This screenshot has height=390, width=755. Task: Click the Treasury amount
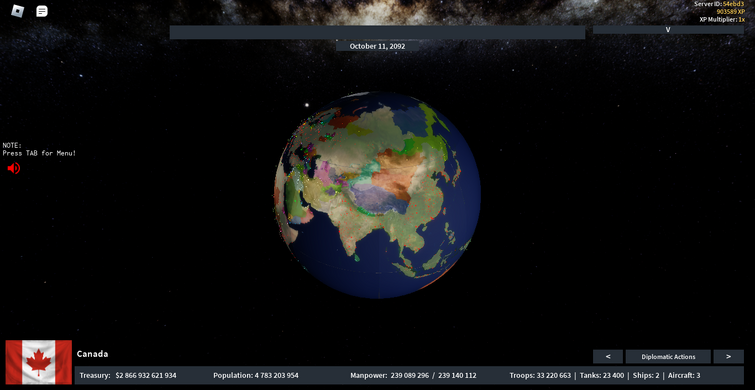point(146,375)
